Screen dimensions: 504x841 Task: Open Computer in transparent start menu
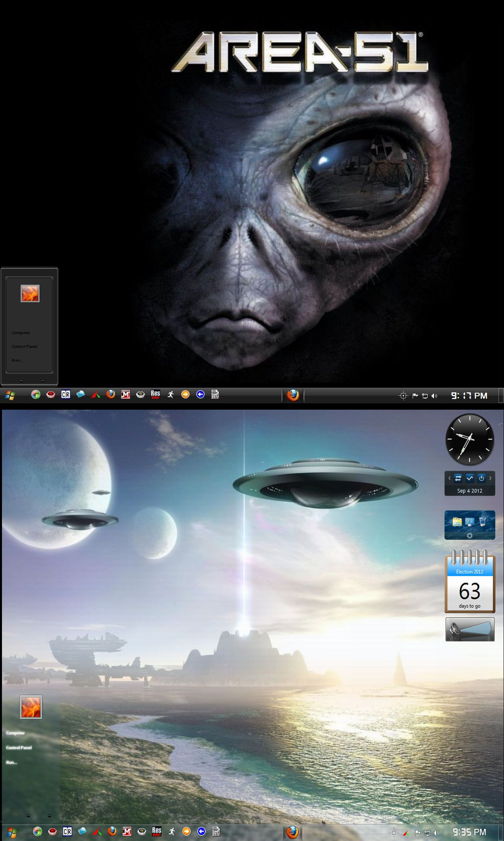pyautogui.click(x=15, y=733)
